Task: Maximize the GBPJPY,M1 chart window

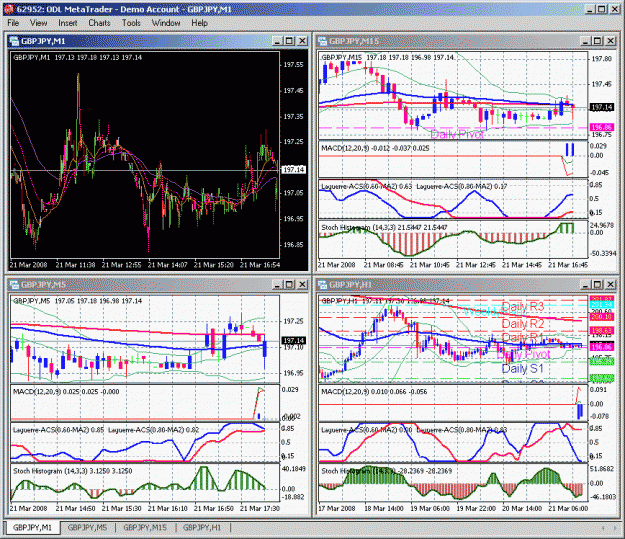Action: click(x=289, y=41)
